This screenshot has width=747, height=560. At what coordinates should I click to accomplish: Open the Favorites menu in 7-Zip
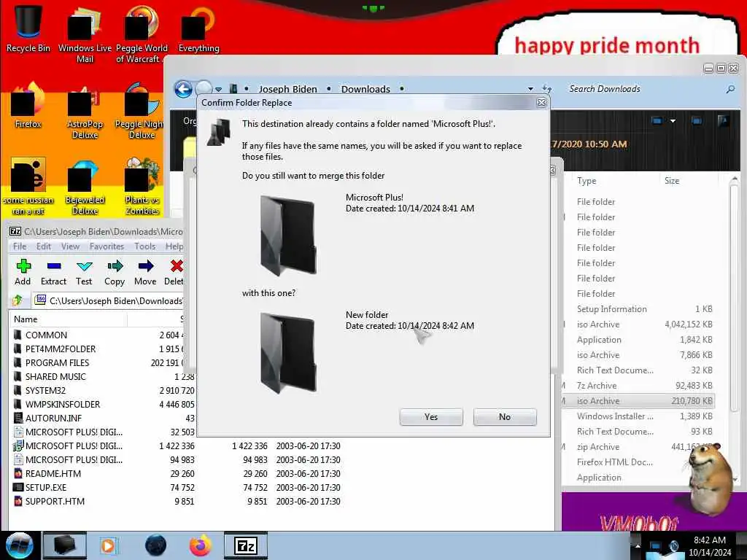107,246
